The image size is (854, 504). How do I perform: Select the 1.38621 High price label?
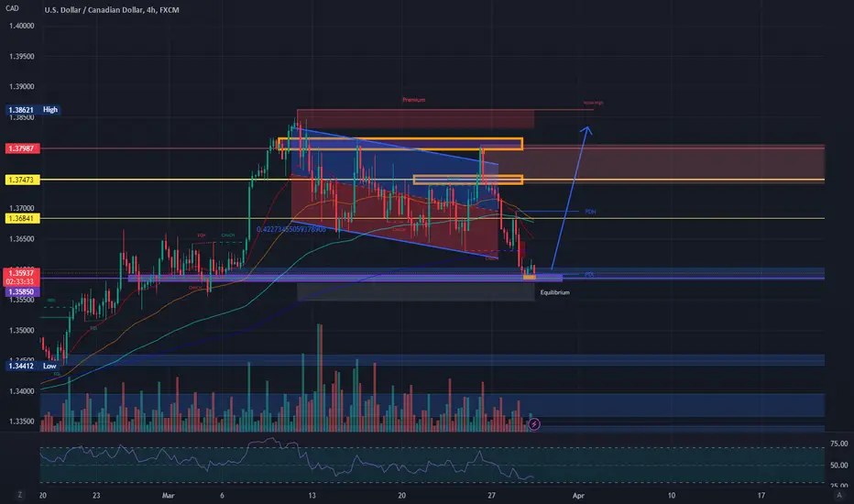[32, 110]
